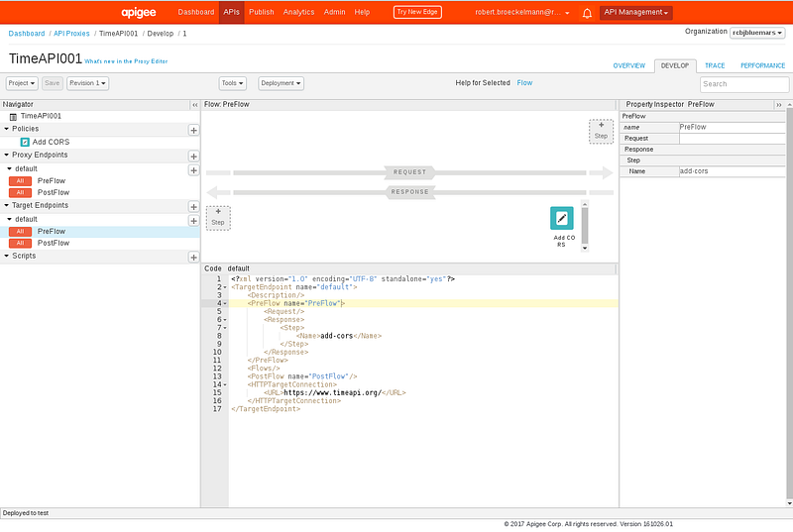Open the Revision 1 dropdown
The image size is (793, 532).
87,83
